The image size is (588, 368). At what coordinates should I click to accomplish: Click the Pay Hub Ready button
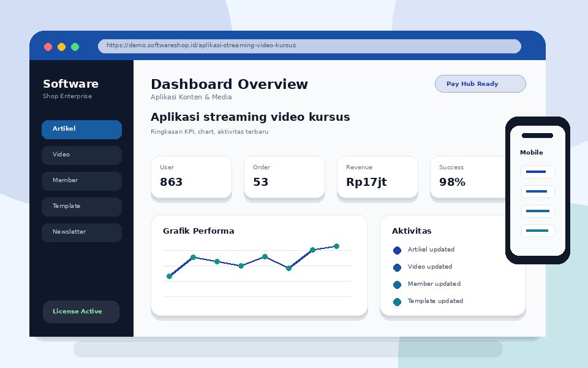pos(480,84)
